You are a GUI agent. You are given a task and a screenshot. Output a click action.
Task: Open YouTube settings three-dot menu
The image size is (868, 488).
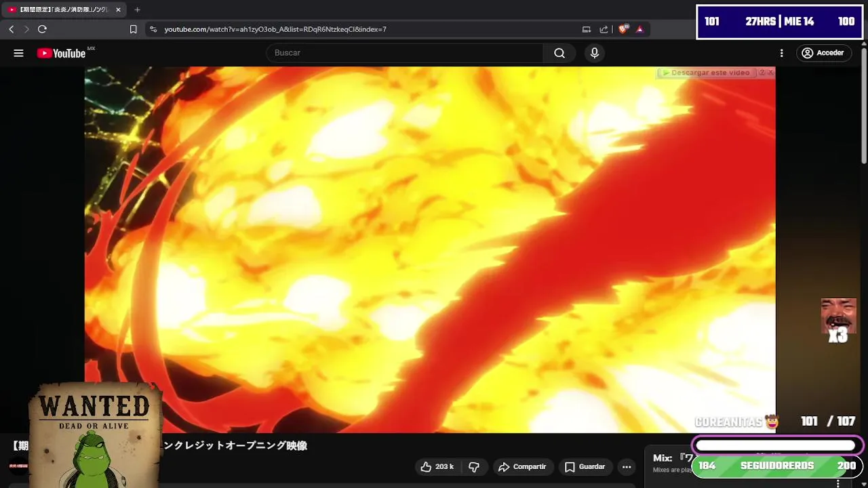click(x=781, y=53)
